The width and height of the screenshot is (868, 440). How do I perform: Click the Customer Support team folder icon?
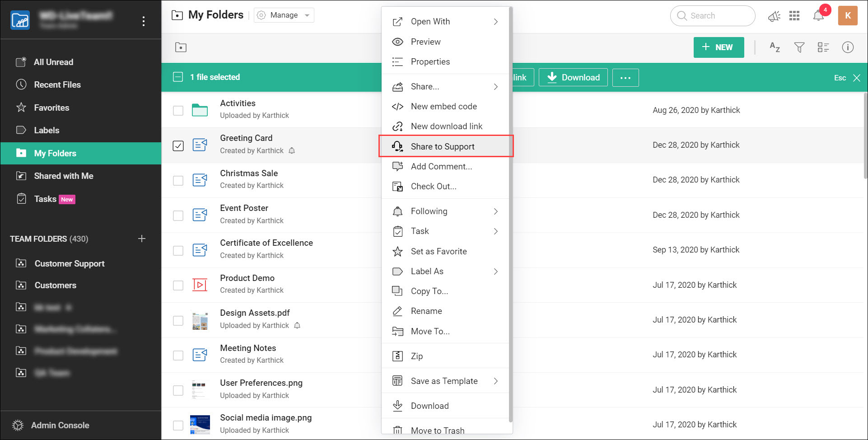21,263
